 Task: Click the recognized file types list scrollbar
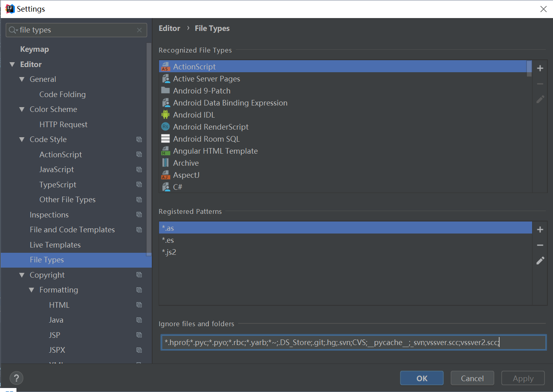(x=529, y=68)
